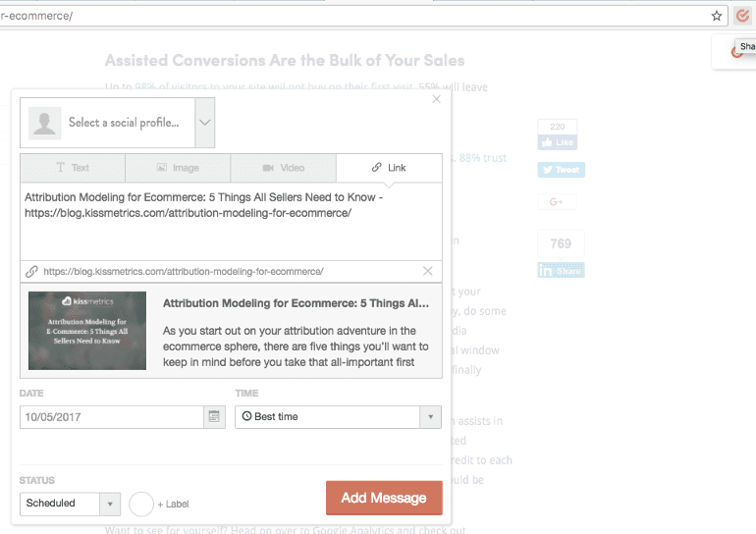Click inside the message text area
756x534 pixels.
click(x=231, y=236)
